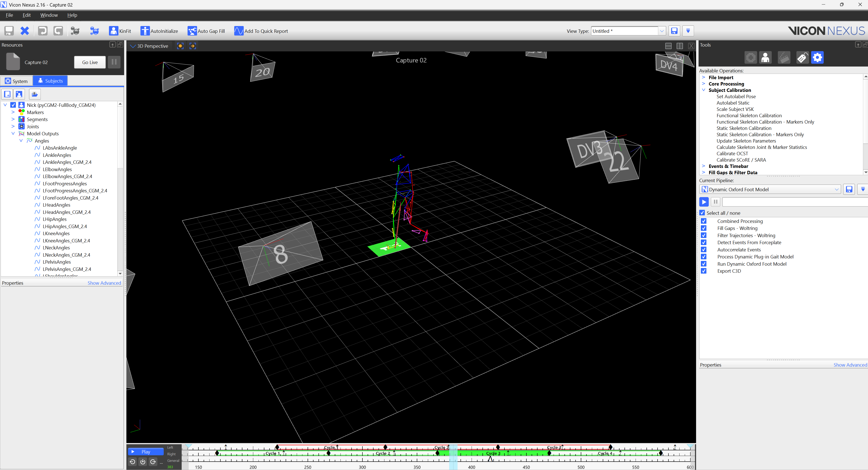Screen dimensions: 868x470
Task: Click the AutoInitialize icon
Action: pos(145,31)
